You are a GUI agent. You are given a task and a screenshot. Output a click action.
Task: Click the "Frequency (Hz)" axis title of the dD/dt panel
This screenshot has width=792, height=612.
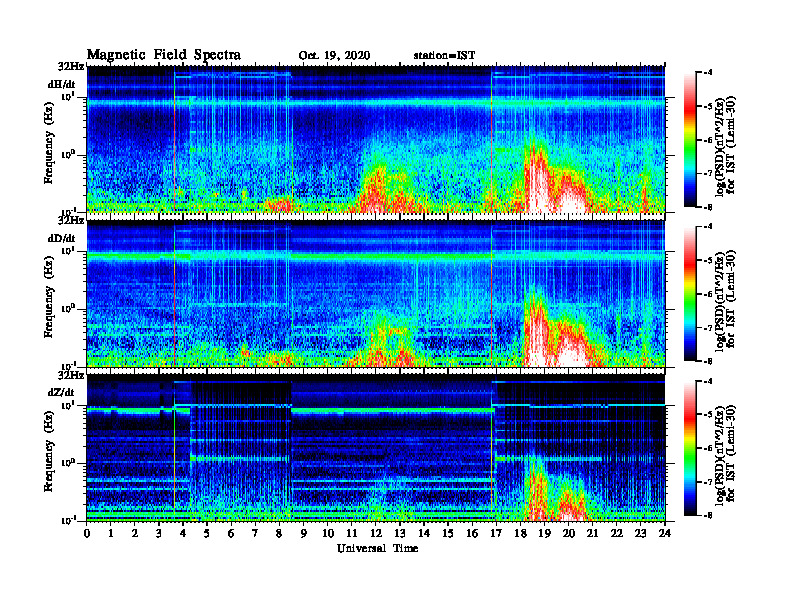coord(48,298)
